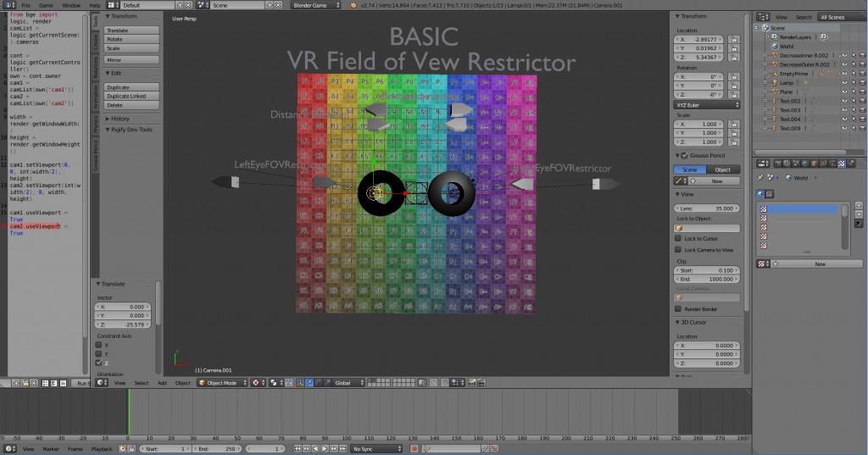Click the Delete button in Edit panel

pos(131,104)
